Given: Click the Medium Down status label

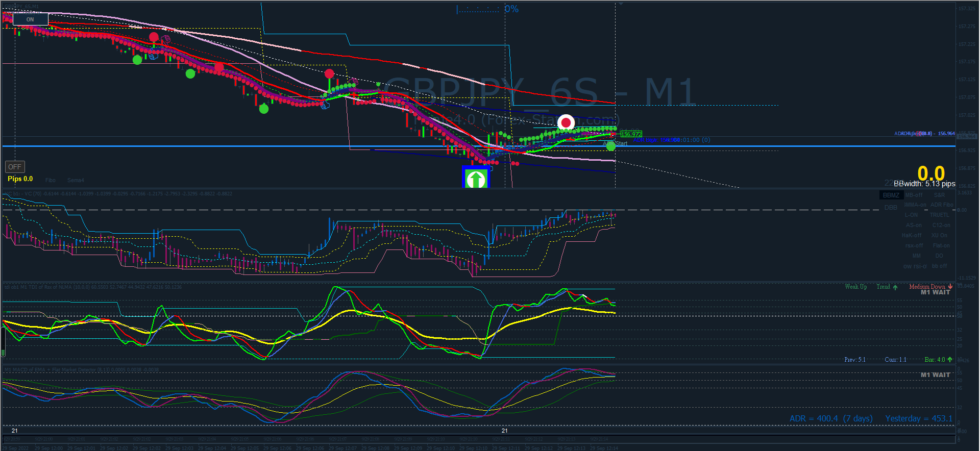Looking at the screenshot, I should pos(927,287).
